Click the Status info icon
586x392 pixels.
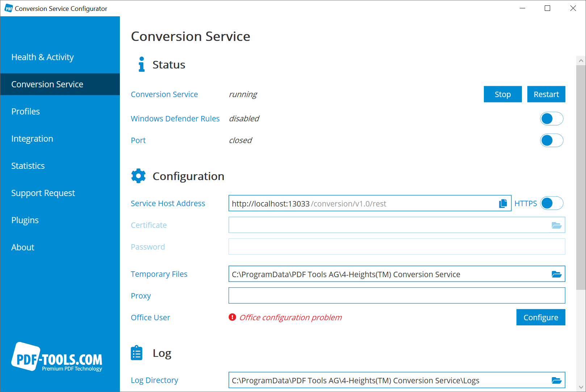pyautogui.click(x=142, y=64)
